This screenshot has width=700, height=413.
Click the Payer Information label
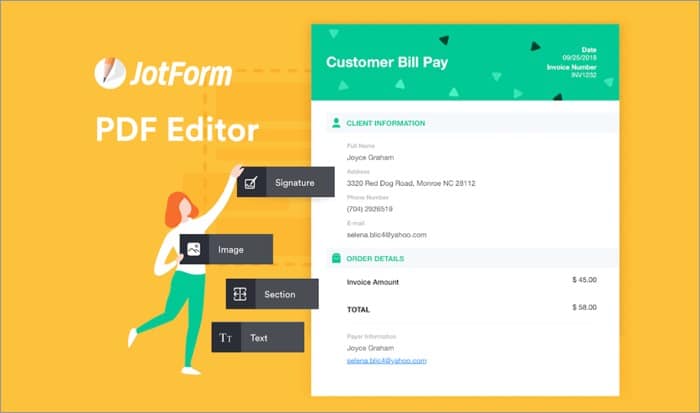[x=371, y=336]
